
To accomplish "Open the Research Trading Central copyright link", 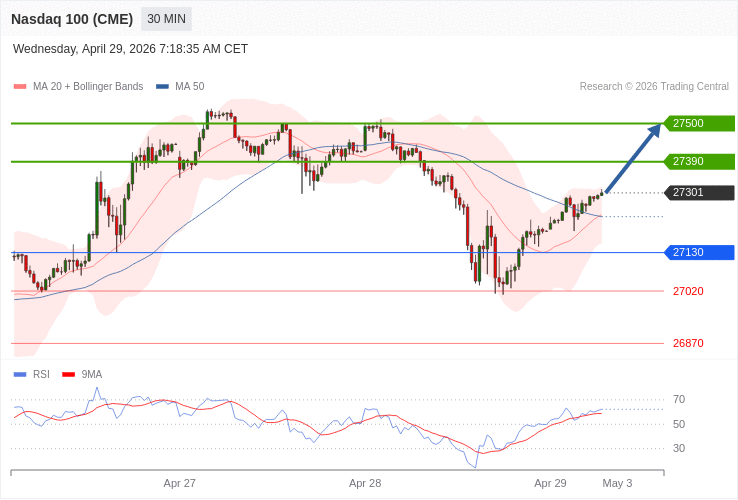I will [654, 87].
